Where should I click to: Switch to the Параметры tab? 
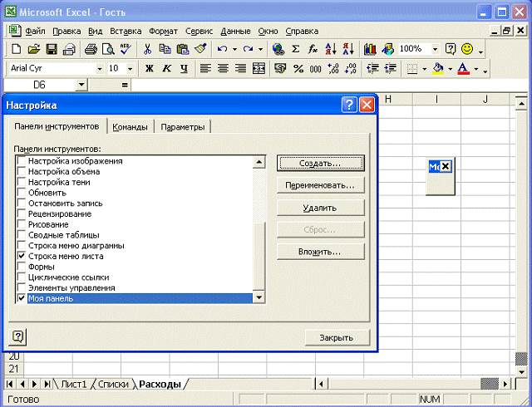pos(183,127)
